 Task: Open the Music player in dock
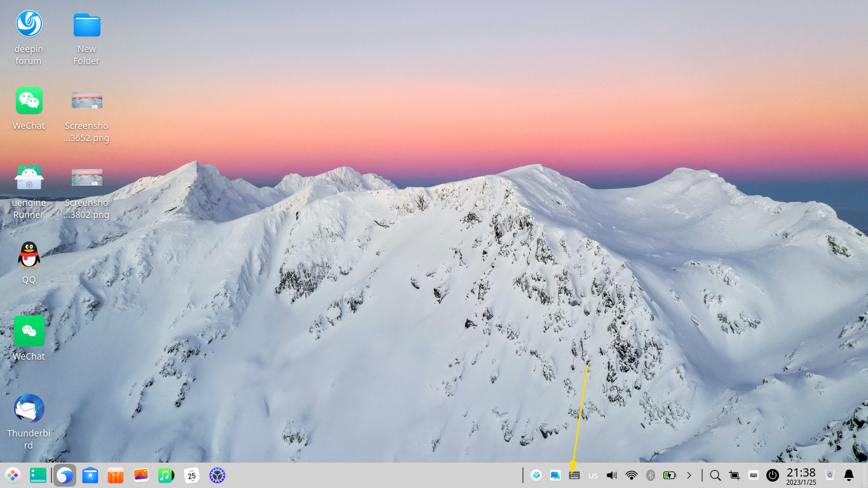click(166, 475)
